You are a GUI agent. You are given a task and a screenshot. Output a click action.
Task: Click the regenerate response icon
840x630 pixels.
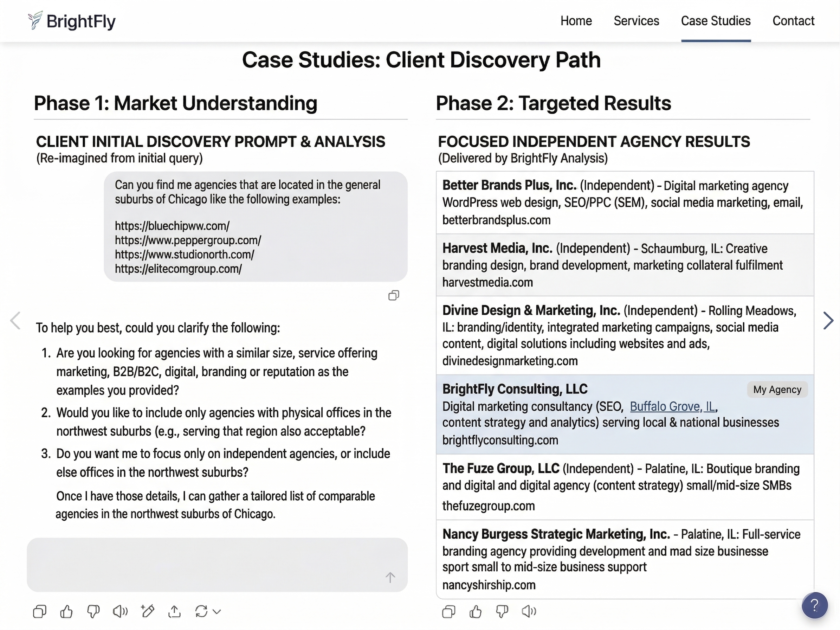pos(201,611)
